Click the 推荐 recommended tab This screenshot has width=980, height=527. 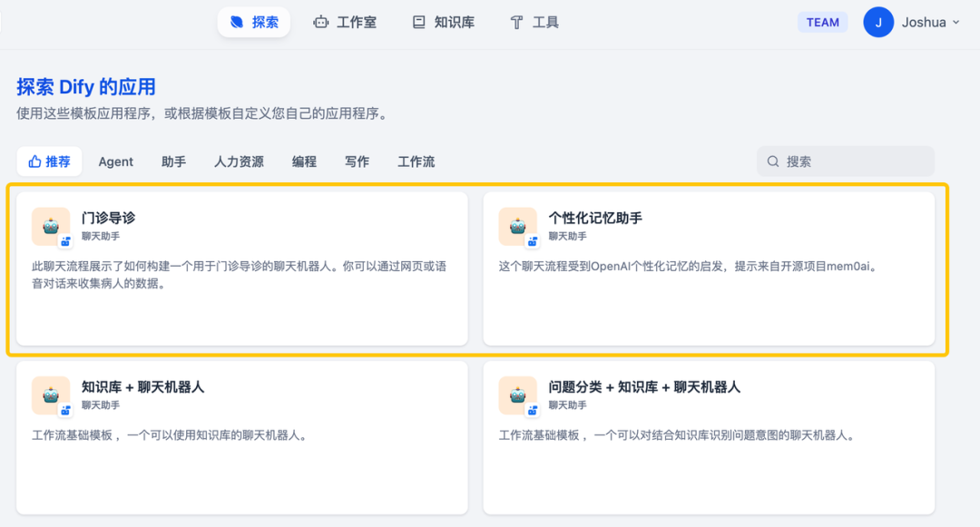coord(49,161)
